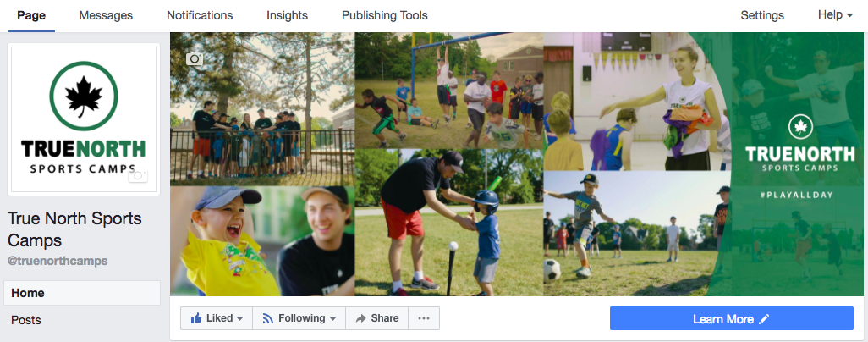This screenshot has height=342, width=868.
Task: Select Home in the left sidebar
Action: [82, 293]
